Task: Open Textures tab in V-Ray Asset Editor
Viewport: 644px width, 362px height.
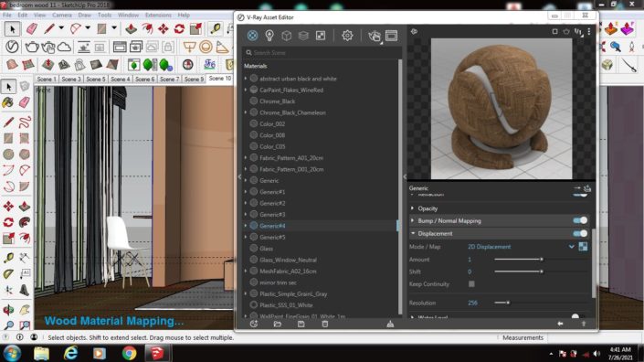Action: tap(321, 36)
